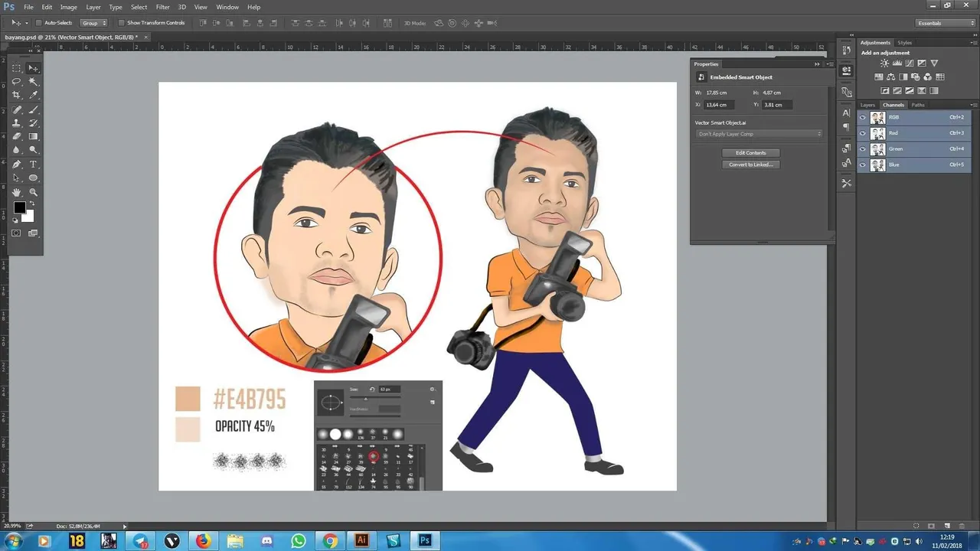Open Channels panel flyout menu
The height and width of the screenshot is (551, 980).
974,105
